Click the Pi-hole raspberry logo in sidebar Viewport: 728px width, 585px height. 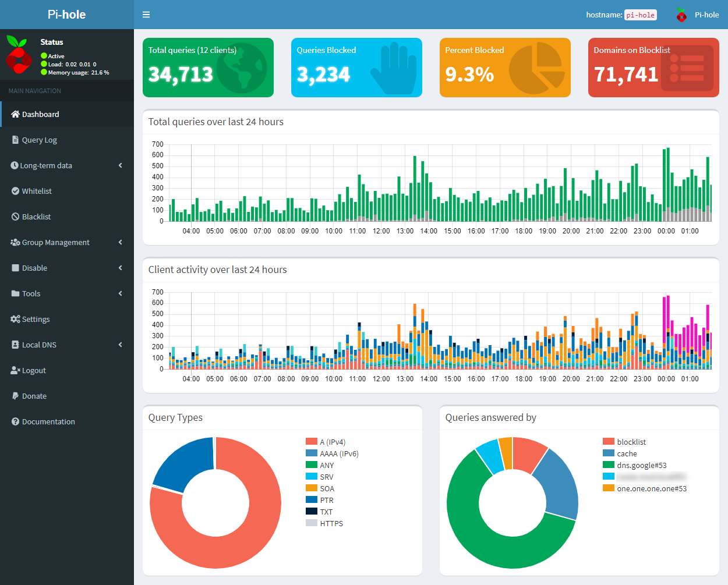pyautogui.click(x=18, y=55)
